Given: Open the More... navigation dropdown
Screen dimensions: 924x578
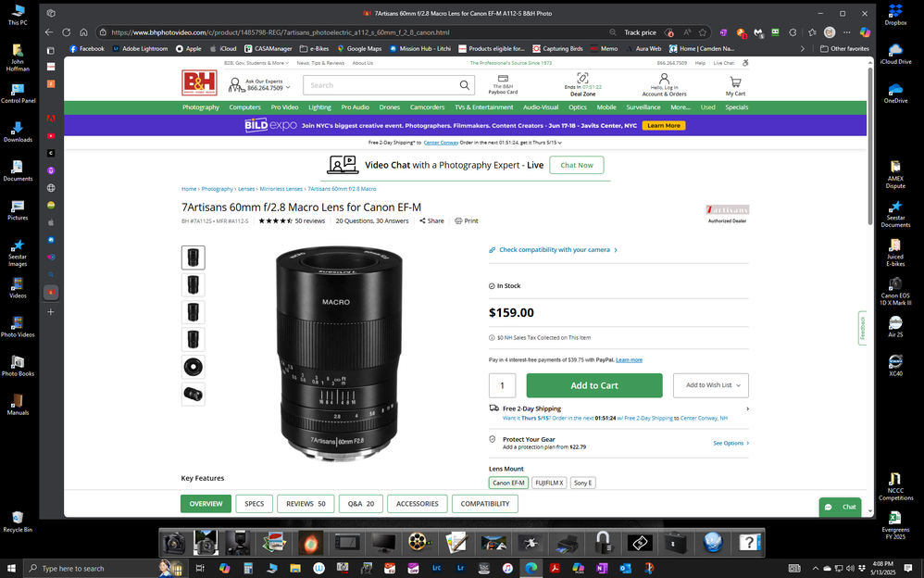Looking at the screenshot, I should click(681, 107).
